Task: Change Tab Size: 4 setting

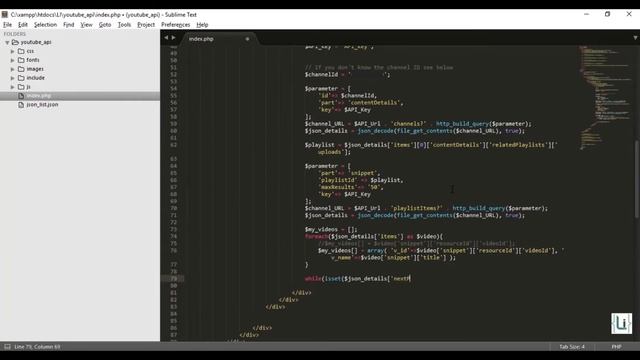Action: pyautogui.click(x=572, y=347)
